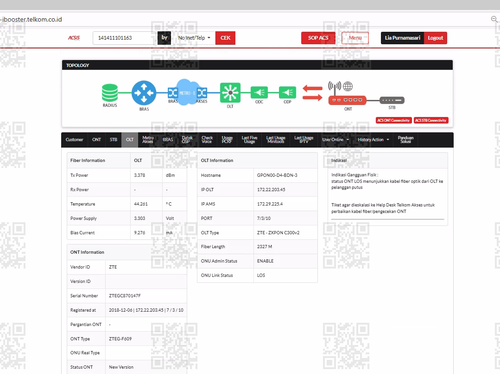This screenshot has width=500, height=374.
Task: Expand the History Action tab dropdown
Action: pyautogui.click(x=373, y=140)
